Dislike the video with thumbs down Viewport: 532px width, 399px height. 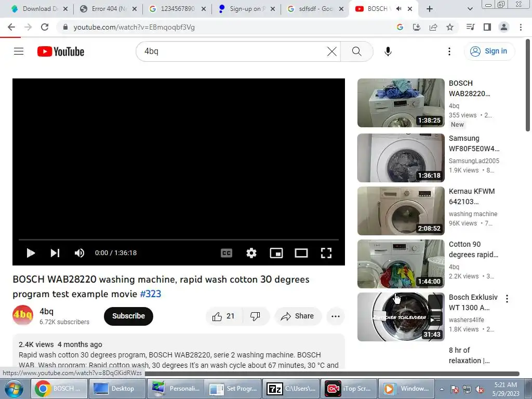[x=255, y=316]
